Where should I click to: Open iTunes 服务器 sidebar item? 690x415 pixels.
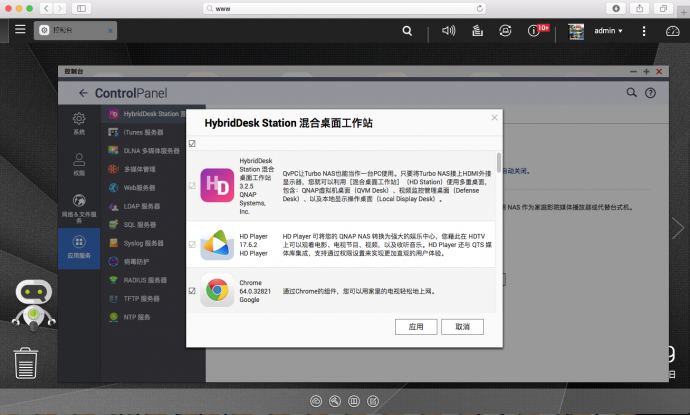click(x=143, y=132)
